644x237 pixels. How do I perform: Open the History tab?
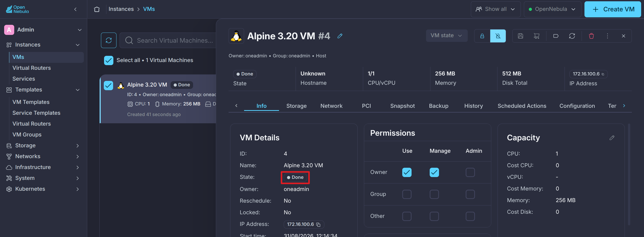coord(474,106)
